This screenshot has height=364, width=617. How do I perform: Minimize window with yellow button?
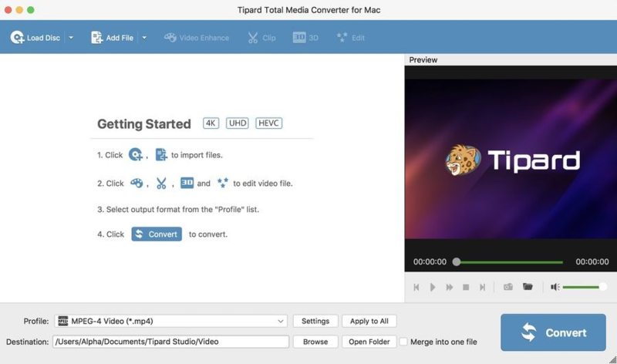pos(19,10)
